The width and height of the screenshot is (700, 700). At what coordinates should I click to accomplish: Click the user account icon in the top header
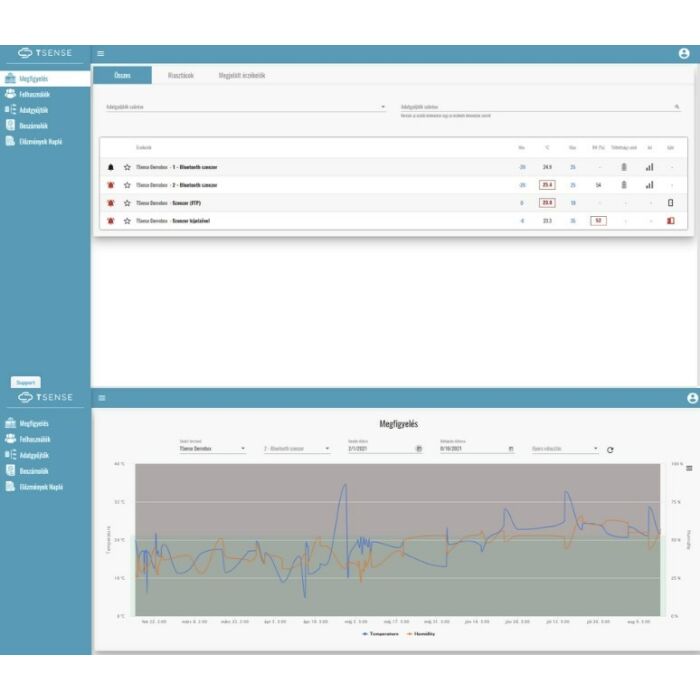point(684,54)
